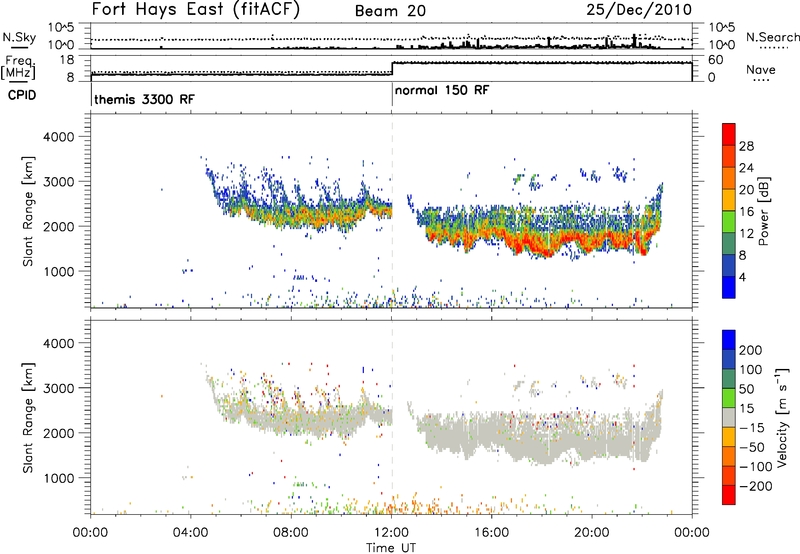800x554 pixels.
Task: Click the light green 15–50 Velocity colorbar segment
Action: pos(729,398)
